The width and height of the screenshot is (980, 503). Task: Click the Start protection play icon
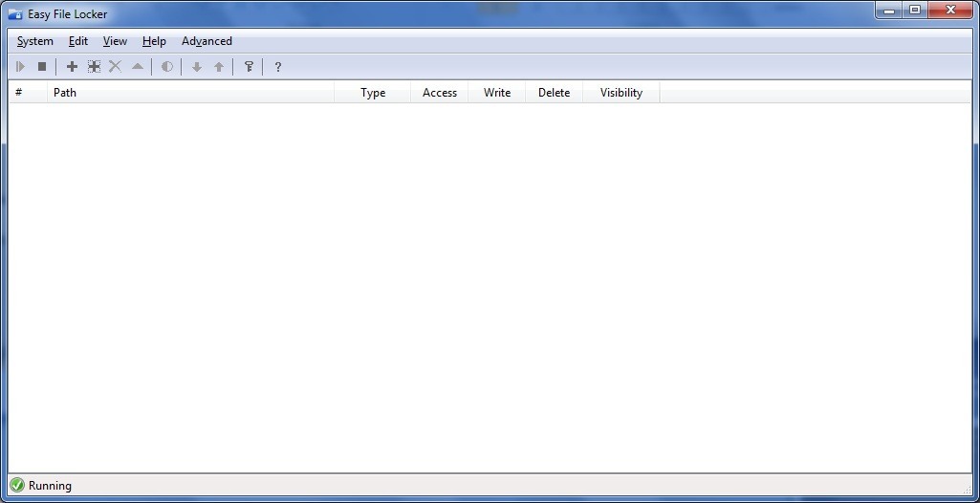click(x=20, y=66)
